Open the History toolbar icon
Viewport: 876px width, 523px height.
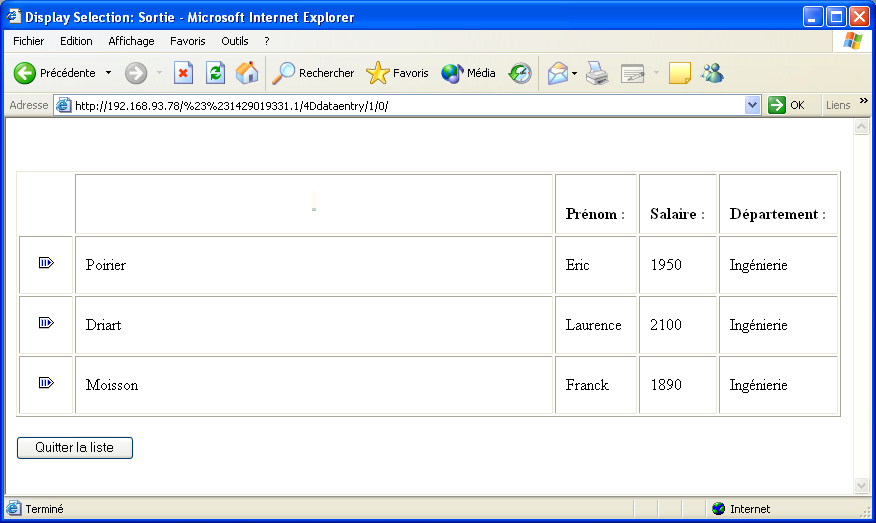tap(519, 73)
